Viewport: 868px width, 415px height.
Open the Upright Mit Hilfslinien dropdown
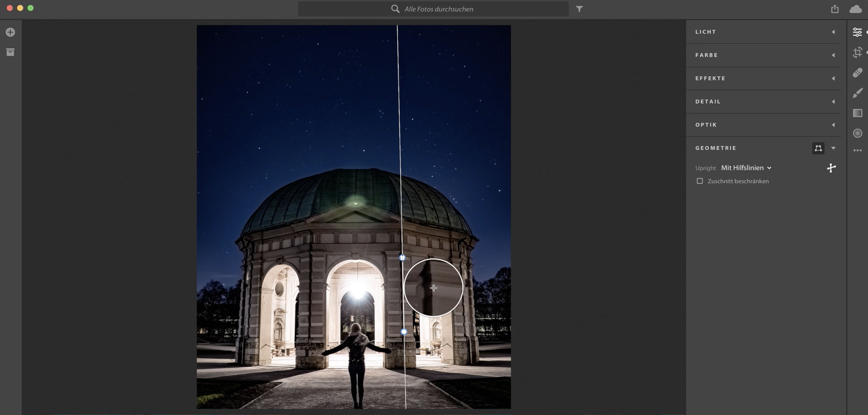tap(746, 168)
